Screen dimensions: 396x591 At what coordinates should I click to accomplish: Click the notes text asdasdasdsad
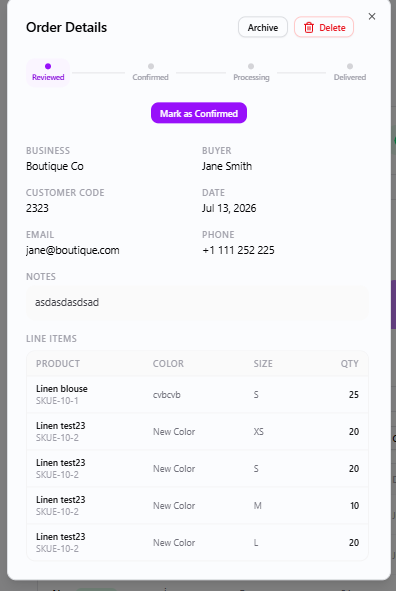67,302
